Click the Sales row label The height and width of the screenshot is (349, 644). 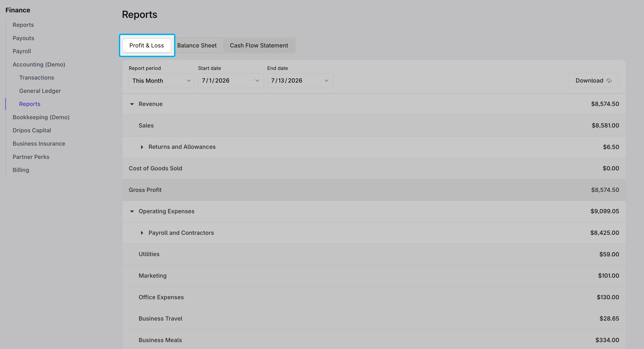(146, 125)
